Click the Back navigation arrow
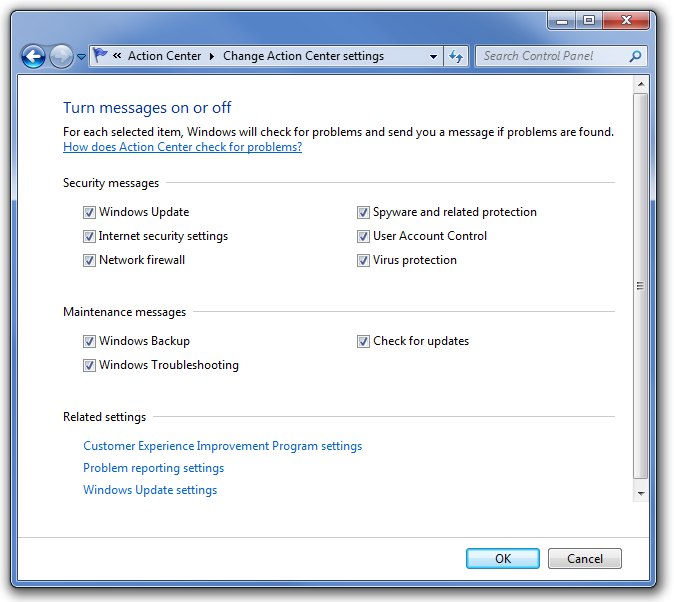 point(33,56)
